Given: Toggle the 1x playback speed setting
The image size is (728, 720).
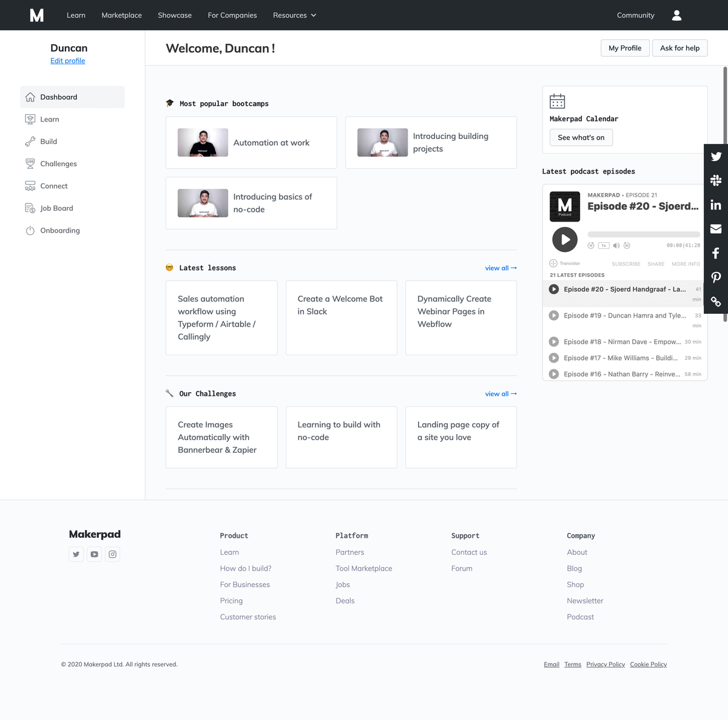Looking at the screenshot, I should tap(604, 245).
